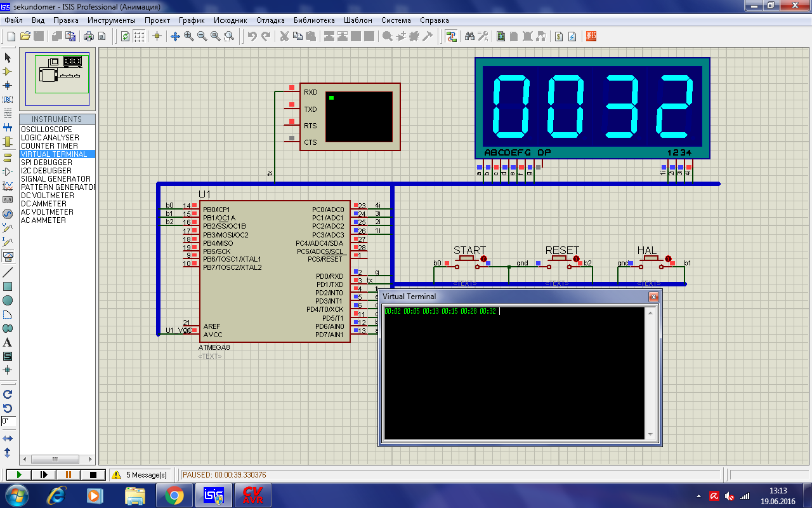Click the zoom in magnifier icon
812x508 pixels.
click(189, 36)
